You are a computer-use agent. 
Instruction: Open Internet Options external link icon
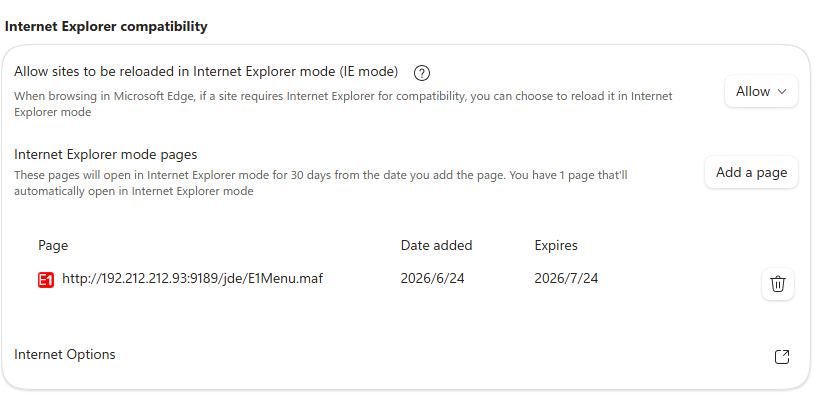click(x=781, y=357)
